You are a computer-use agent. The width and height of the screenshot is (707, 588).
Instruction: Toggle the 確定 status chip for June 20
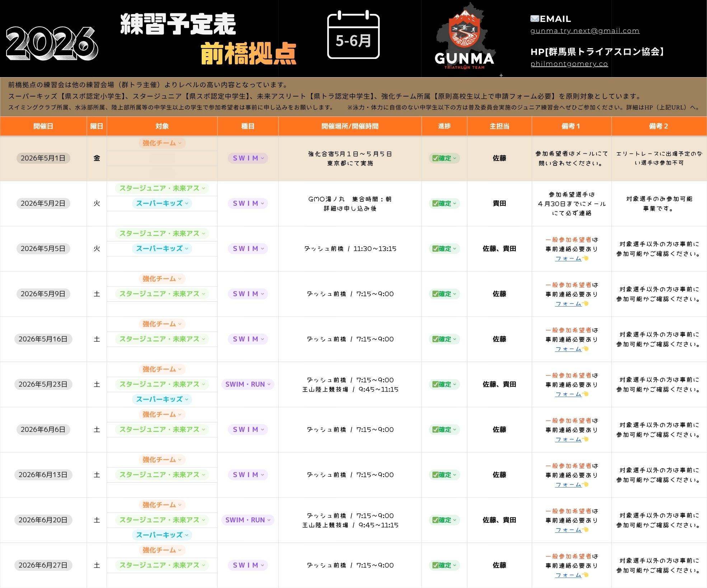point(444,520)
